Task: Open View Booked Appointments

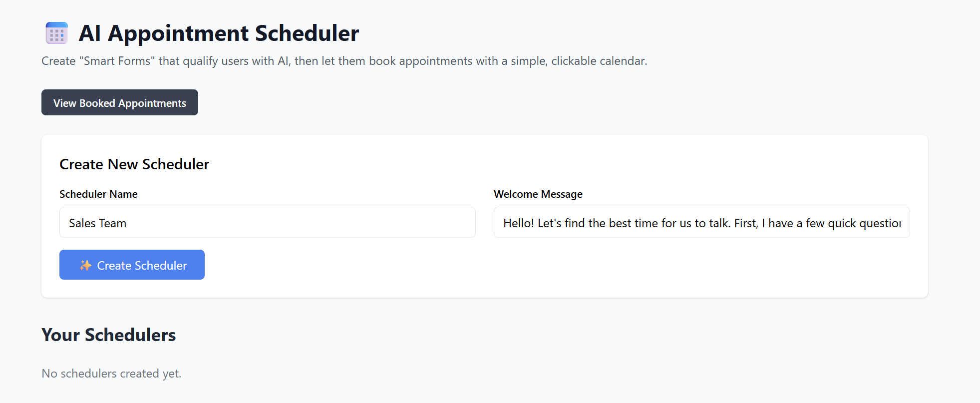Action: tap(120, 103)
